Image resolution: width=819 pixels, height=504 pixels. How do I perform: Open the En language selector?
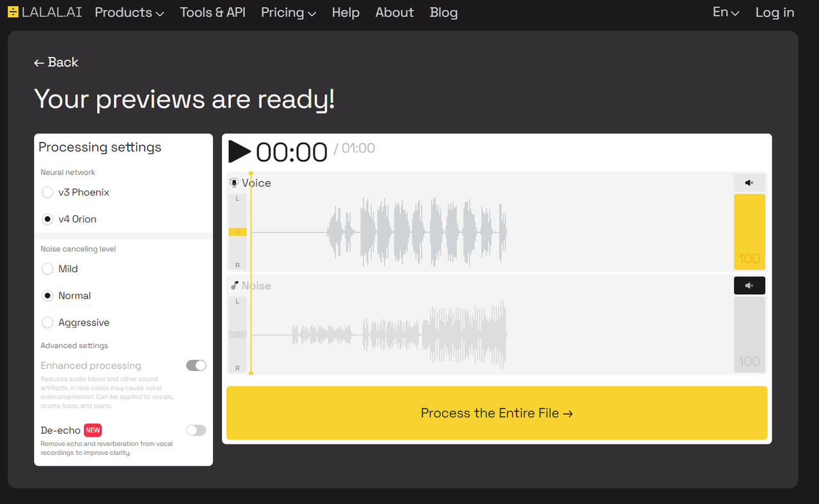point(725,12)
